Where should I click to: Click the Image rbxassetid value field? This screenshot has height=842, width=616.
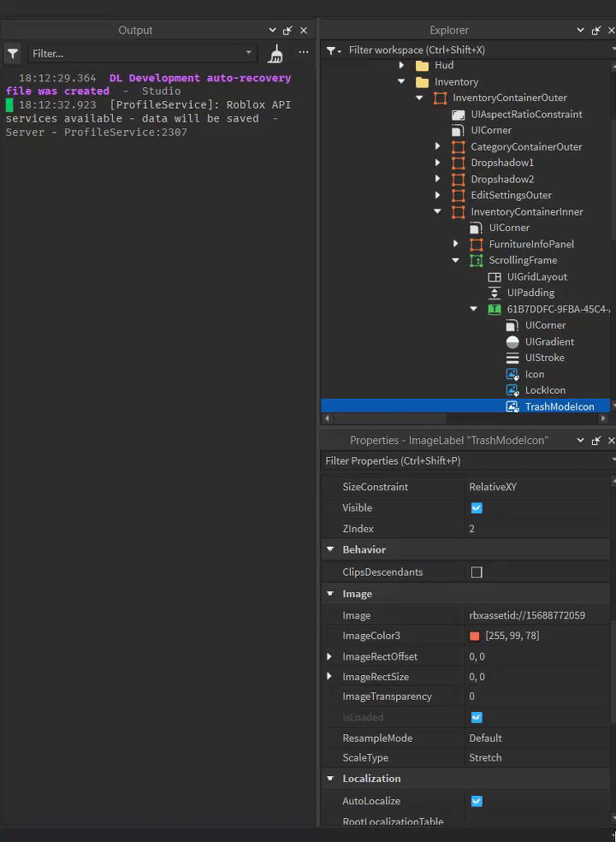tap(538, 616)
